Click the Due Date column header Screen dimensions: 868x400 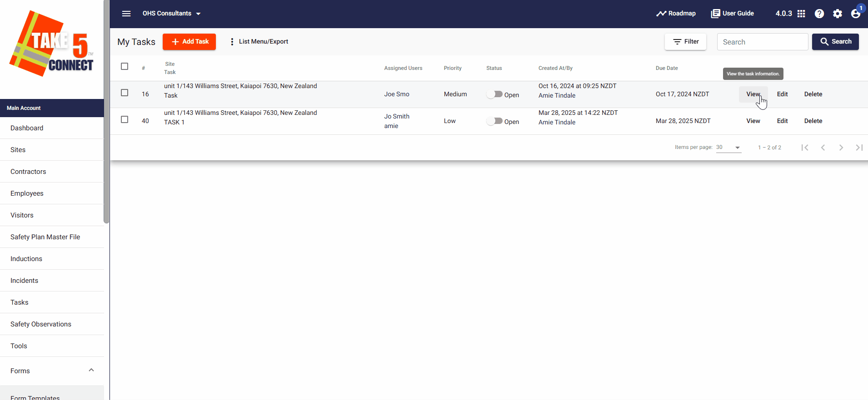(x=667, y=68)
